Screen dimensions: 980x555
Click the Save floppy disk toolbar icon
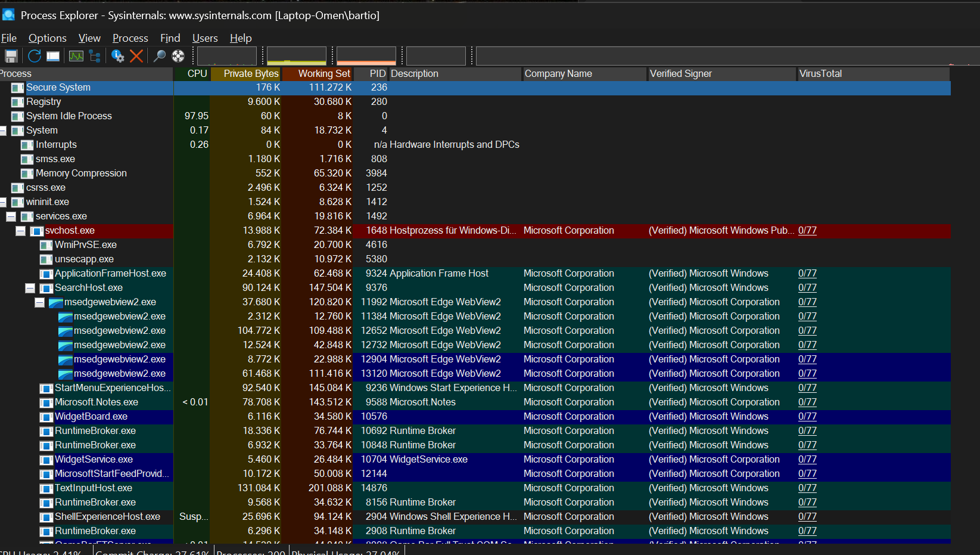[x=11, y=56]
